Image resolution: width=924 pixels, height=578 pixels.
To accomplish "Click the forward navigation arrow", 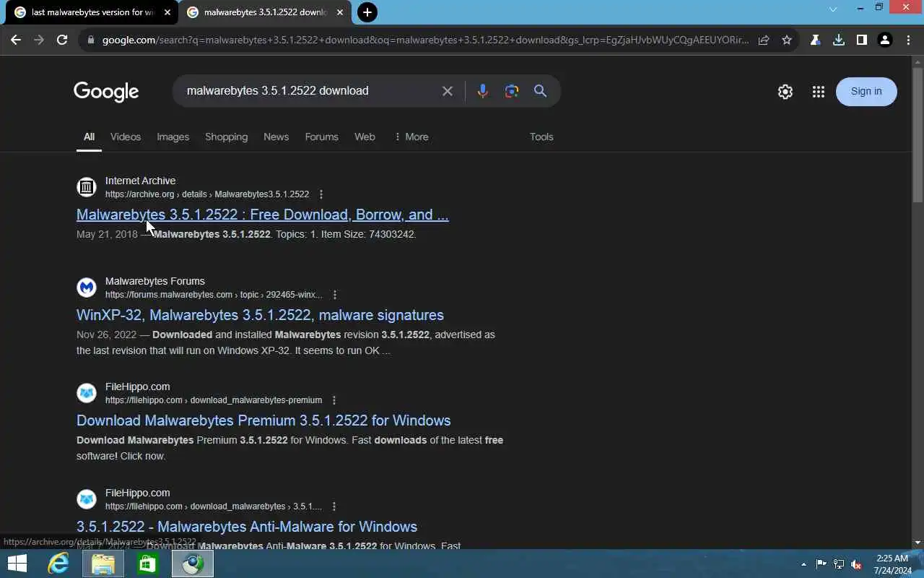I will point(39,40).
